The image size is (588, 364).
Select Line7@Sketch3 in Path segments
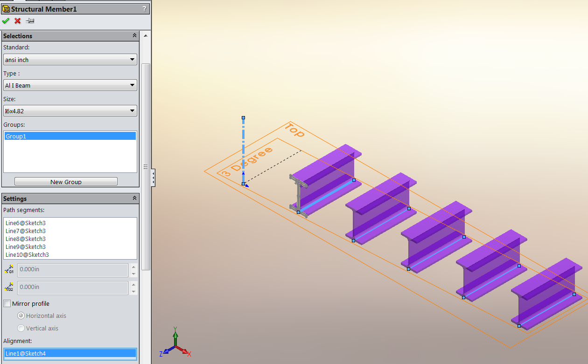pos(26,231)
